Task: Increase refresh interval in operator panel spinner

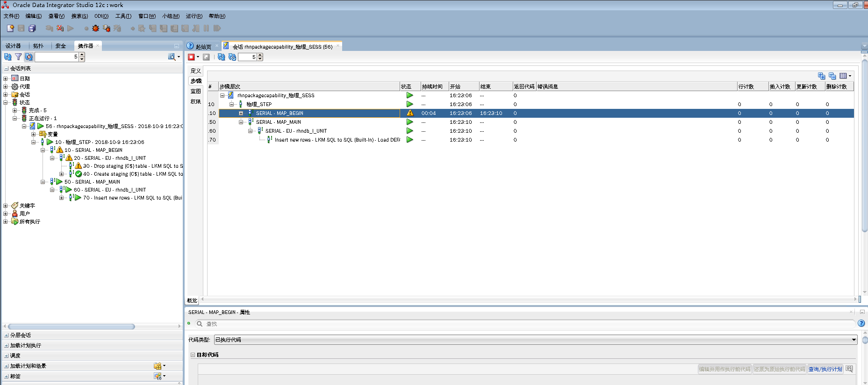Action: click(x=82, y=55)
